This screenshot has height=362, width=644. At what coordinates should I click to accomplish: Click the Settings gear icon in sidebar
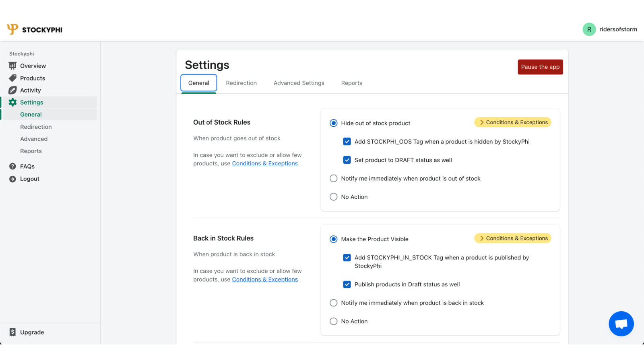point(13,102)
